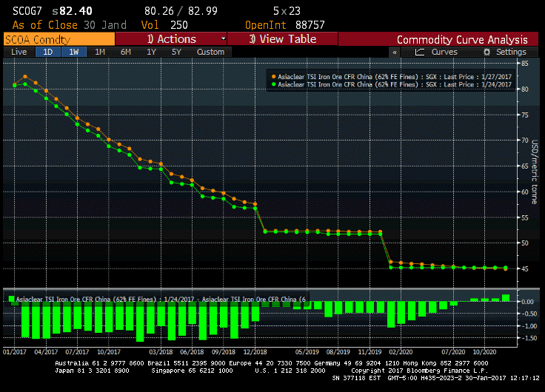Image resolution: width=545 pixels, height=392 pixels.
Task: Open the Actions menu
Action: [x=171, y=39]
